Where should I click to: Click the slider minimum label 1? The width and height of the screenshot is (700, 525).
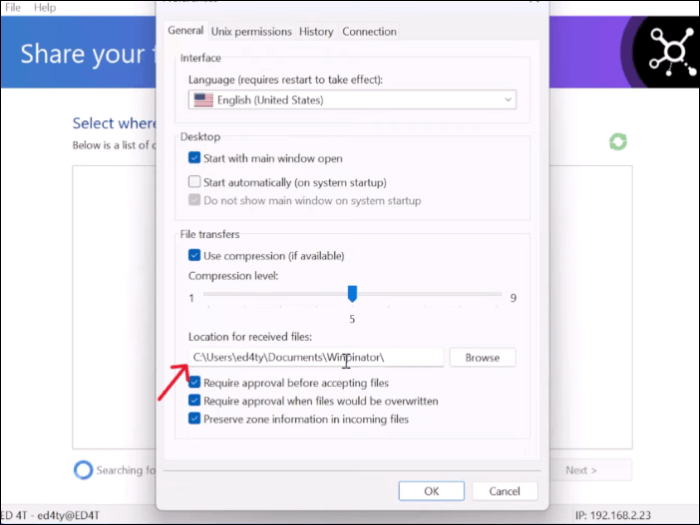(x=192, y=298)
